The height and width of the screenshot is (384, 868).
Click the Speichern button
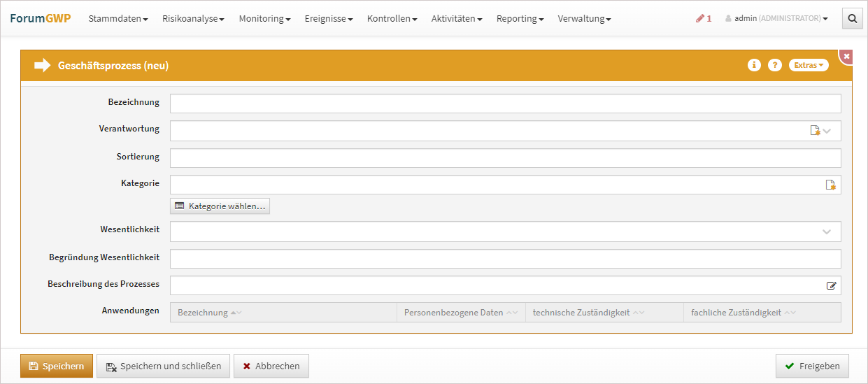point(57,366)
